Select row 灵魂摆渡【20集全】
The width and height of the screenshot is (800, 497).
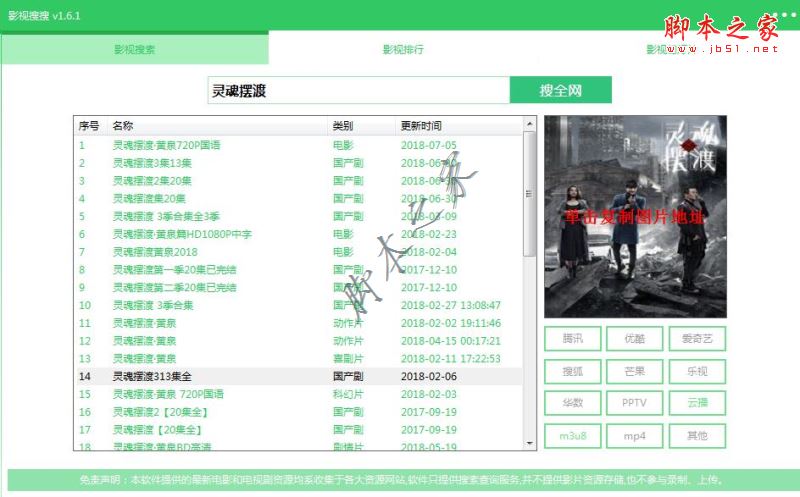(x=298, y=430)
